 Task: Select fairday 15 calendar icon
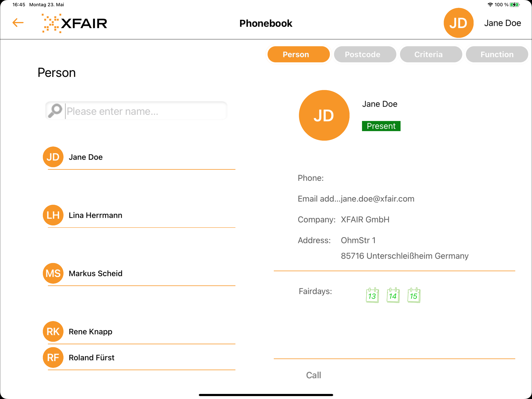pyautogui.click(x=414, y=295)
